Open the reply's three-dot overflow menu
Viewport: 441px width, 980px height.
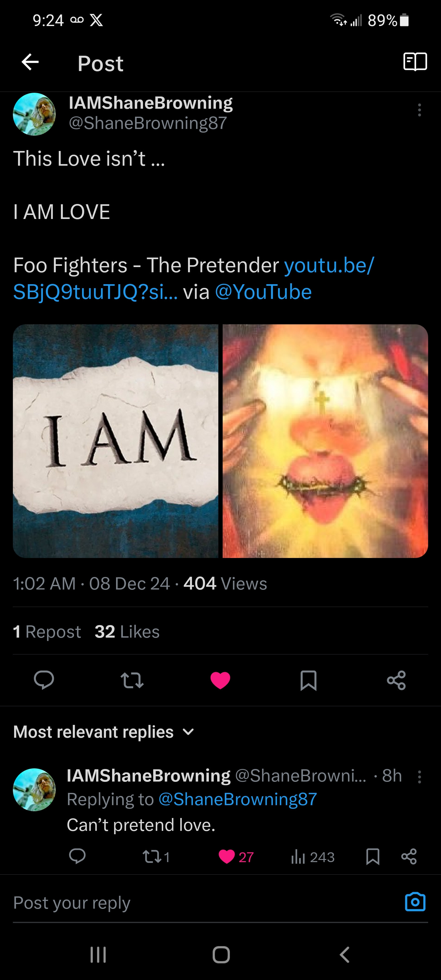coord(419,776)
